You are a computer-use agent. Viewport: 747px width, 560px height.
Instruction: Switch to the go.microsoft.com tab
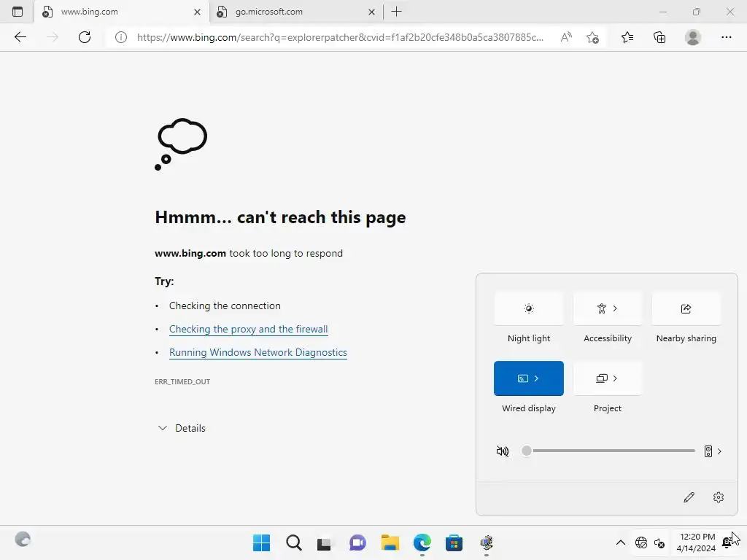296,12
